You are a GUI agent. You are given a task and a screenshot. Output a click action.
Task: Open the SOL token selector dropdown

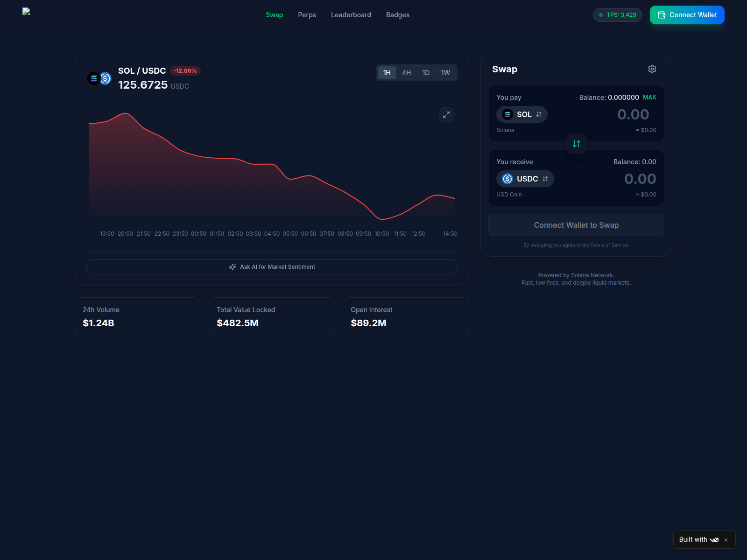pyautogui.click(x=522, y=114)
